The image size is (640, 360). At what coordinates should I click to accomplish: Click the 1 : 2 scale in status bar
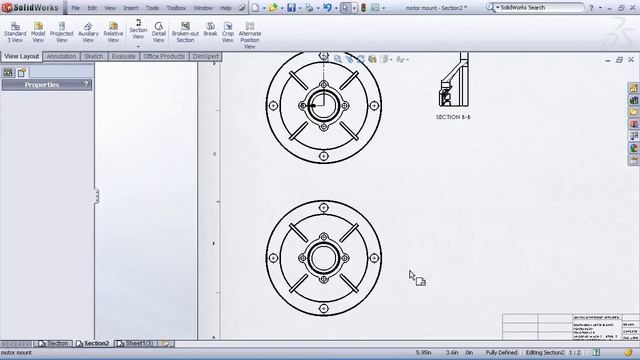tap(575, 352)
